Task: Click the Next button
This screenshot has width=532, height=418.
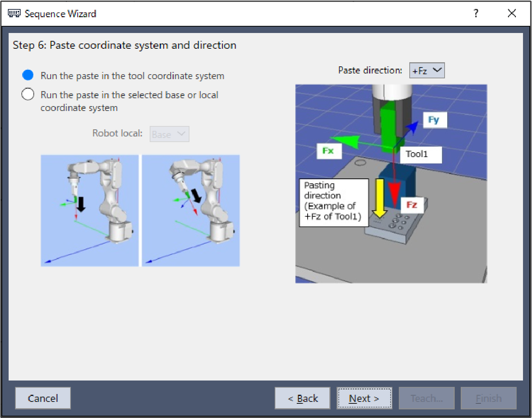Action: [364, 398]
